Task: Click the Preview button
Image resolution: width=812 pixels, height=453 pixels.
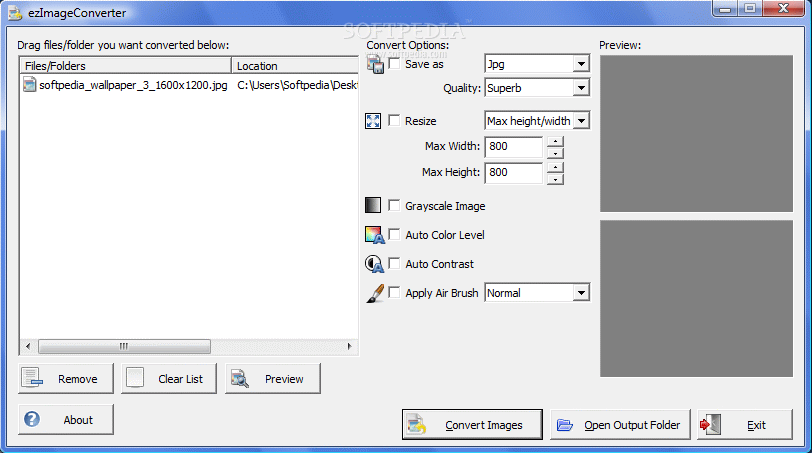Action: coord(272,378)
